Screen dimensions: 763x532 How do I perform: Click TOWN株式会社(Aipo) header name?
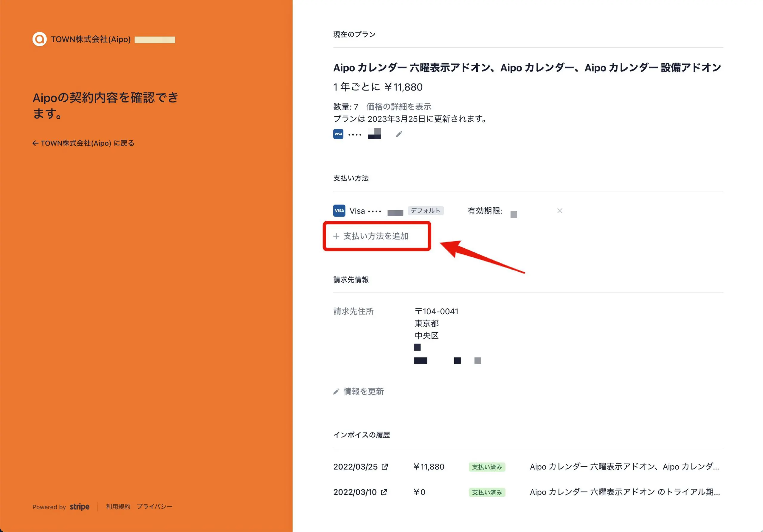click(91, 39)
